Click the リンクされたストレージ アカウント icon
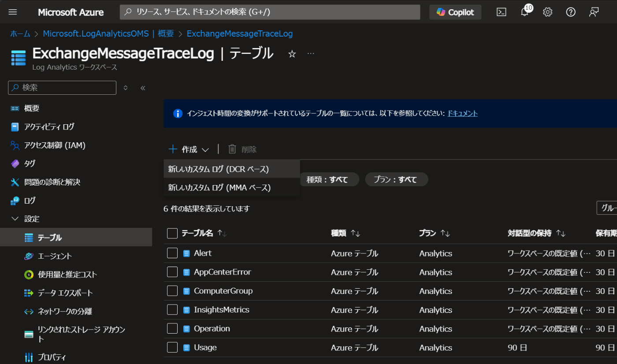The image size is (617, 364). click(x=29, y=334)
